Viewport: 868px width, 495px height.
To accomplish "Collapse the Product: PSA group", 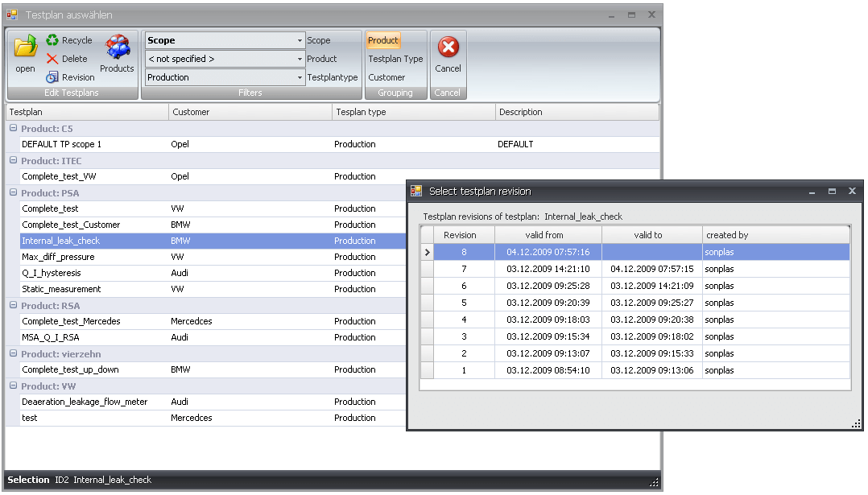I will click(12, 193).
